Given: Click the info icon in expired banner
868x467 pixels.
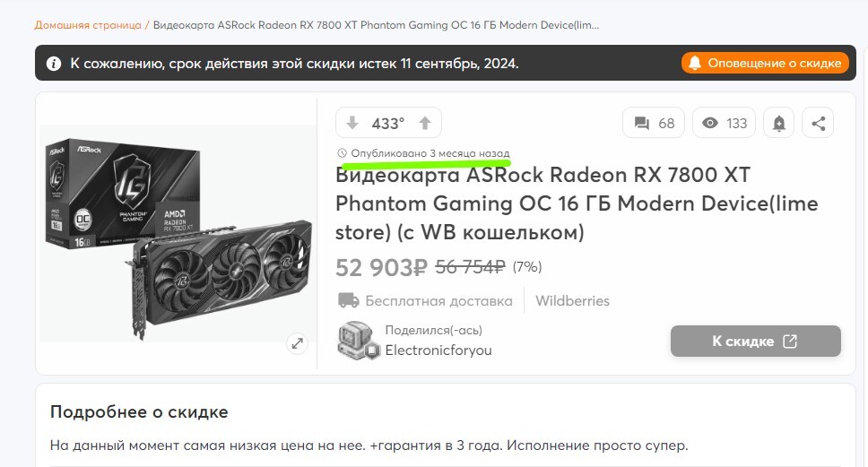Looking at the screenshot, I should pos(54,64).
